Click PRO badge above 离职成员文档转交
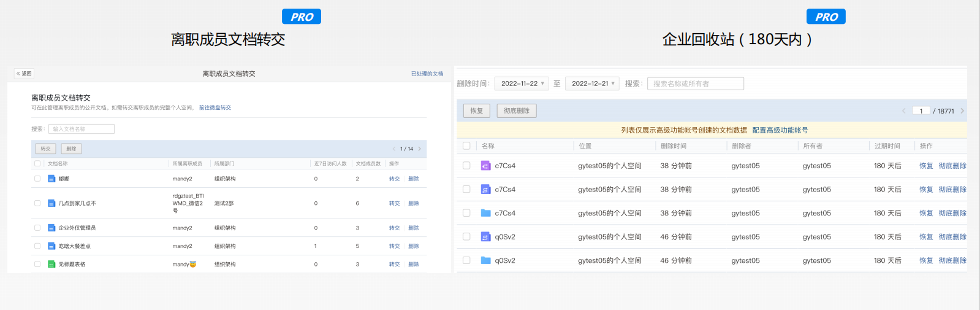The height and width of the screenshot is (310, 980). pos(302,17)
